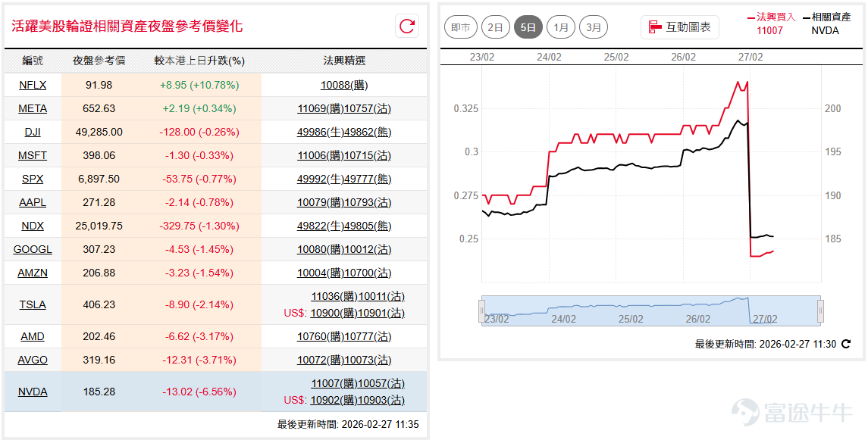Open GOOGL call warrant 10080(購)
Screen dimensions: 868x440
click(321, 249)
